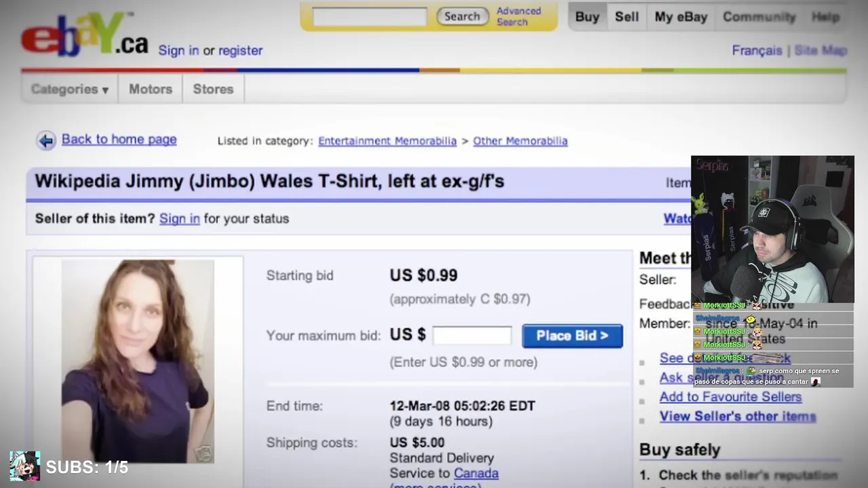The image size is (868, 488).
Task: Expand the Categories dropdown
Action: 70,89
